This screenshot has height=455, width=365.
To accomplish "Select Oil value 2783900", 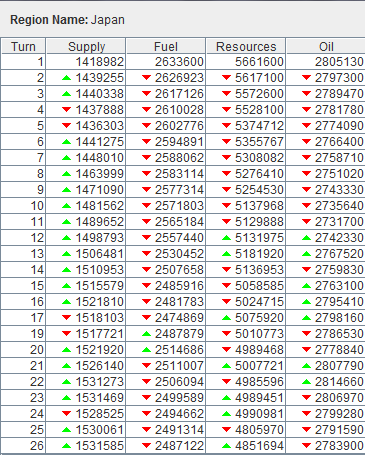I will (x=339, y=446).
